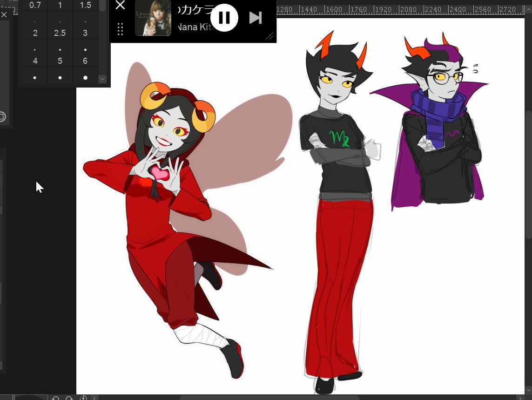The width and height of the screenshot is (532, 400).
Task: Click the mini player resize grip
Action: 269,36
